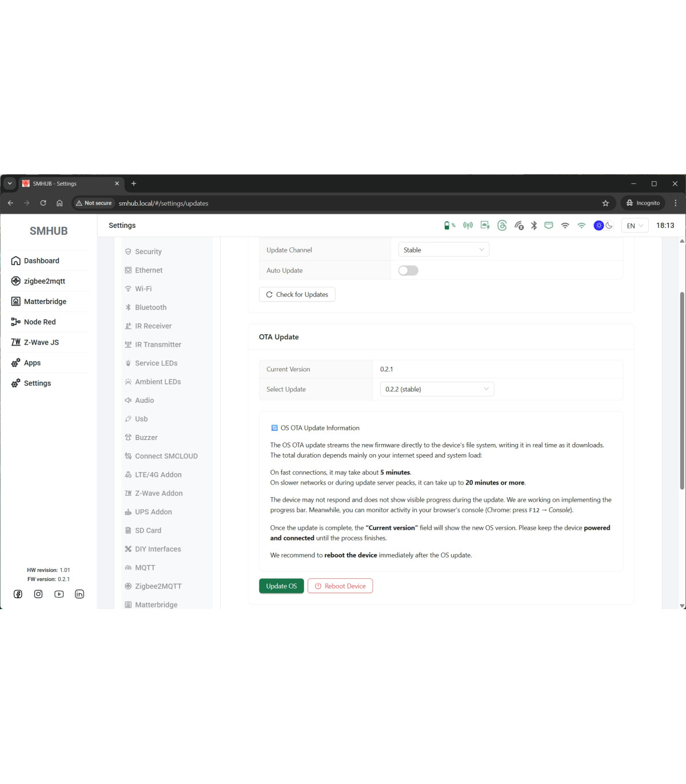Open the EN language selector
This screenshot has height=784, width=686.
635,226
